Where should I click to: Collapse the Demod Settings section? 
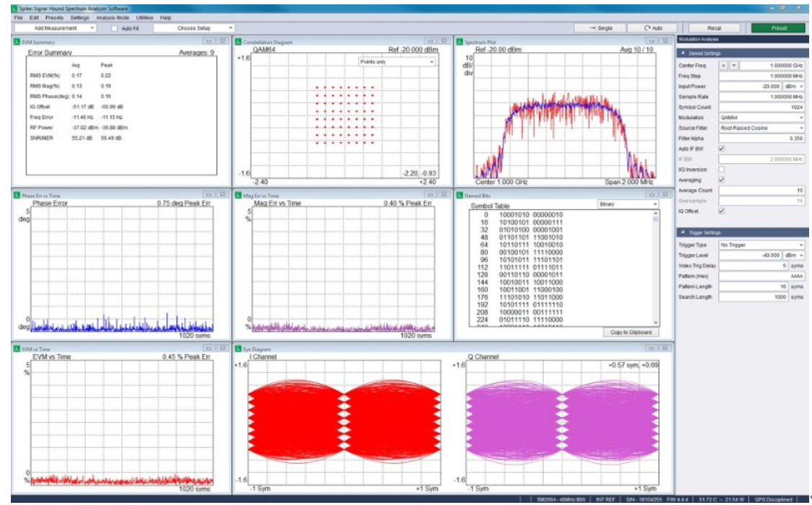click(x=683, y=53)
